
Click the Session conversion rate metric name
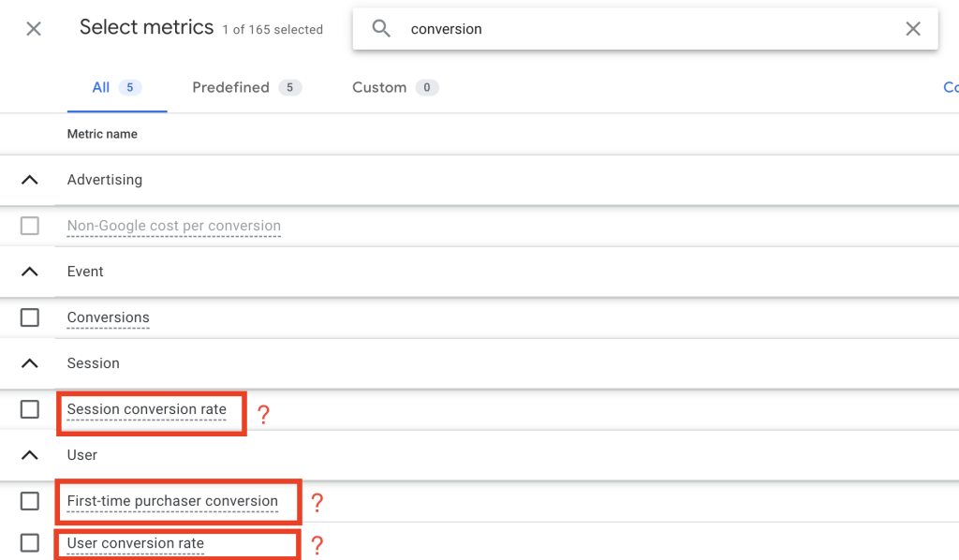(x=147, y=409)
